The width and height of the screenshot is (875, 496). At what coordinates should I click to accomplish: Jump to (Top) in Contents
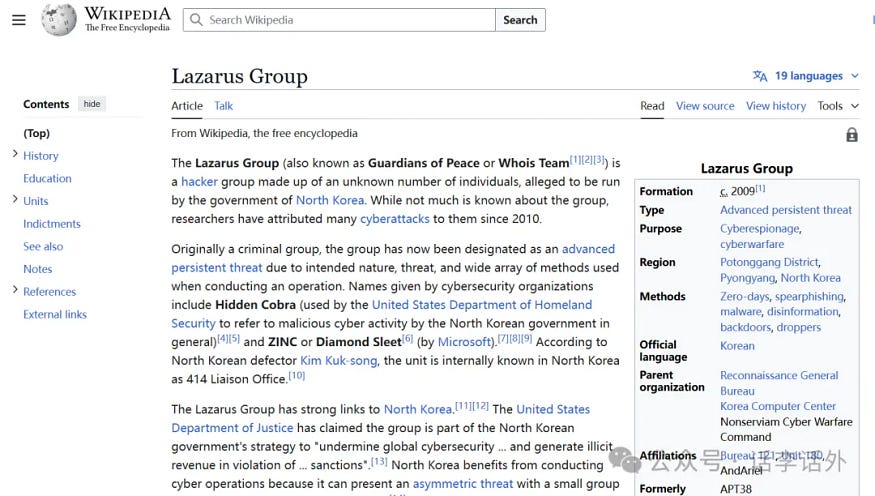[36, 133]
